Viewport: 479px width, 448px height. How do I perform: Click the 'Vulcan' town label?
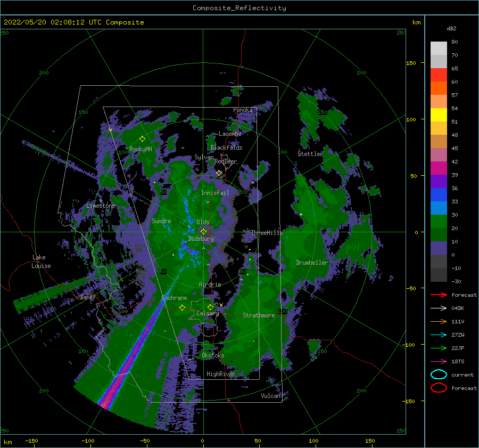[270, 396]
